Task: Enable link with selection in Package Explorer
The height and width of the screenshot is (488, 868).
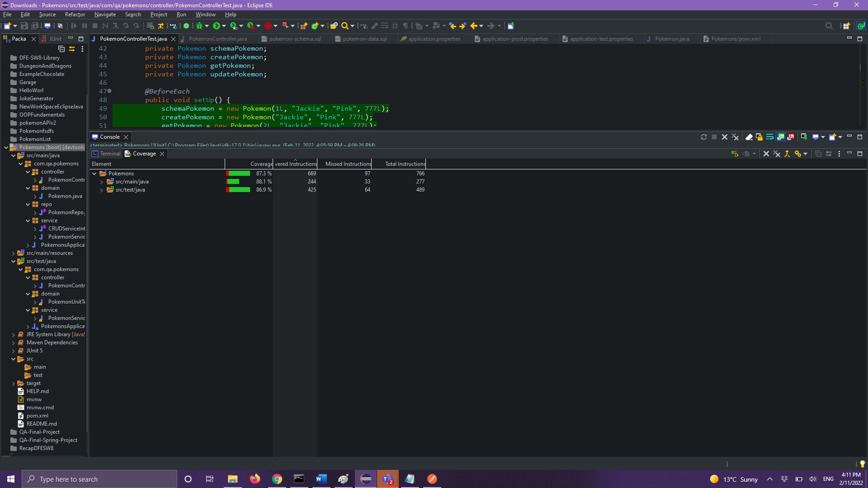Action: point(72,49)
